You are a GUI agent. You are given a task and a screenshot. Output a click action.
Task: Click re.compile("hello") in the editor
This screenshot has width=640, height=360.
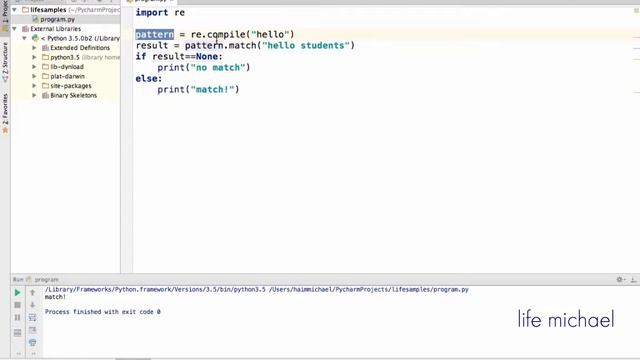[x=242, y=34]
